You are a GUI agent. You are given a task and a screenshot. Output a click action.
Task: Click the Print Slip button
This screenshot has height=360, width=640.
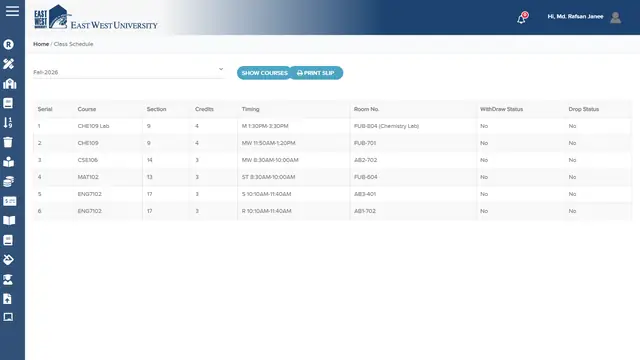point(316,73)
